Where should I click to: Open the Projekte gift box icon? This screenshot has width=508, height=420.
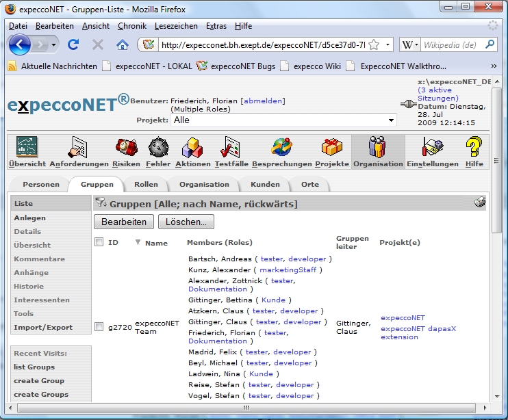tap(332, 147)
